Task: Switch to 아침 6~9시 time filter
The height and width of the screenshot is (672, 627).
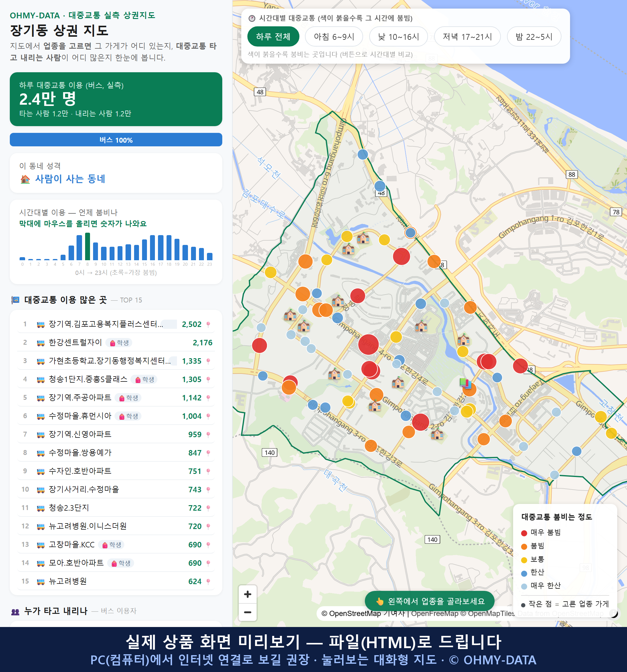Action: [x=334, y=36]
